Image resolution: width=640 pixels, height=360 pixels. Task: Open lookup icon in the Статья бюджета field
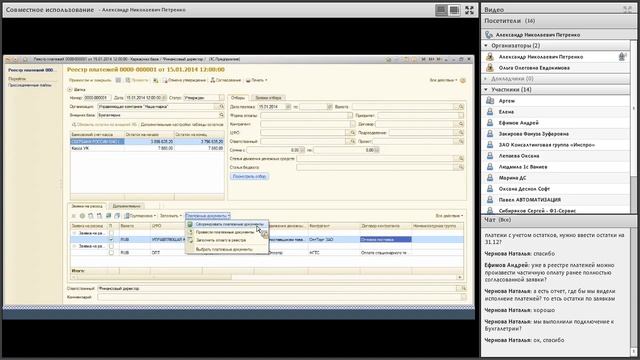pyautogui.click(x=461, y=167)
